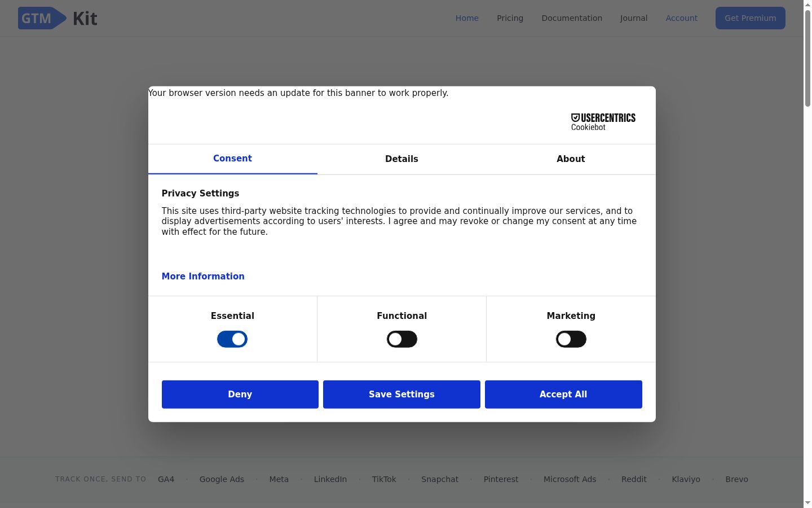Click the GA4 text in the footer strip

point(166,479)
